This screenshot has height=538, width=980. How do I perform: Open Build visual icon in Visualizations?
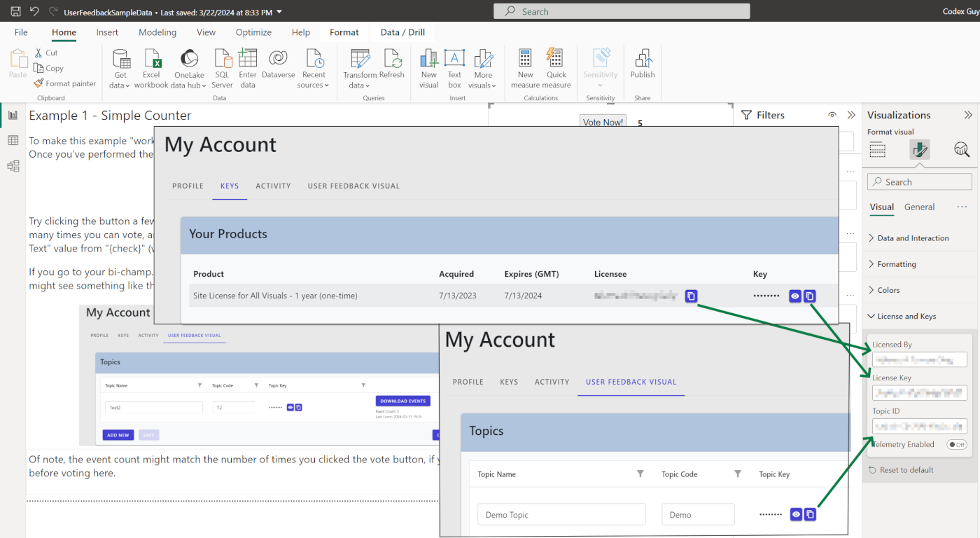pyautogui.click(x=878, y=149)
